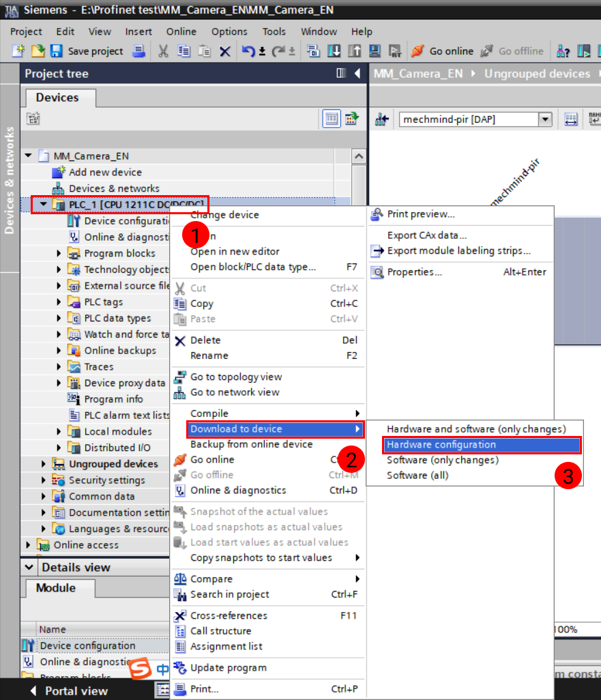Expand the Ungrouped devices node

(x=42, y=463)
